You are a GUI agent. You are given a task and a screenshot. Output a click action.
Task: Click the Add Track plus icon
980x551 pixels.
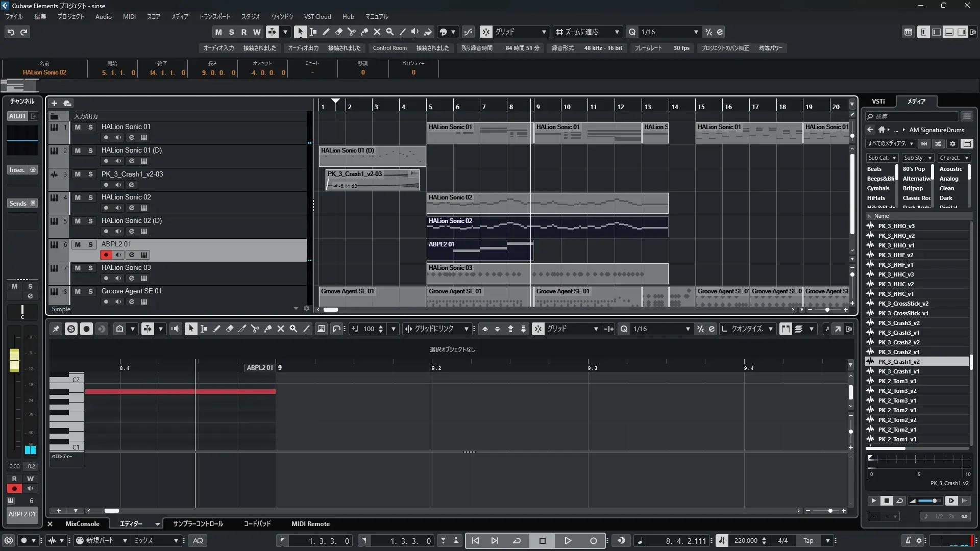tap(54, 103)
